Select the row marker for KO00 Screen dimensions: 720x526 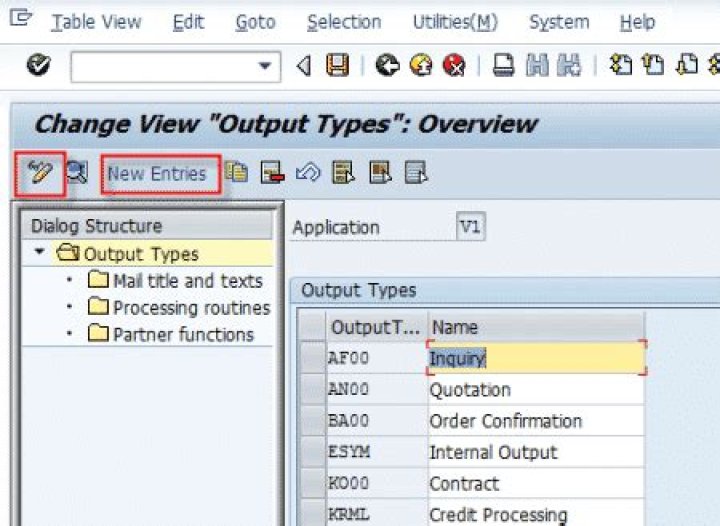pos(313,483)
